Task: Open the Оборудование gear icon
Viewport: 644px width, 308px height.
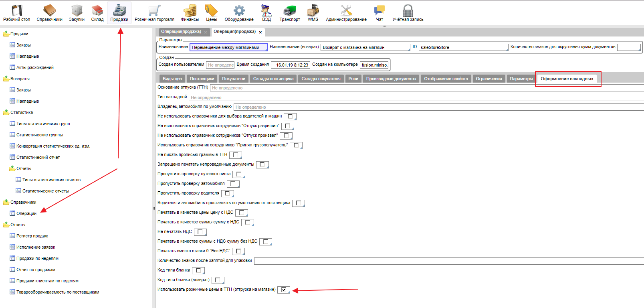Action: point(239,13)
